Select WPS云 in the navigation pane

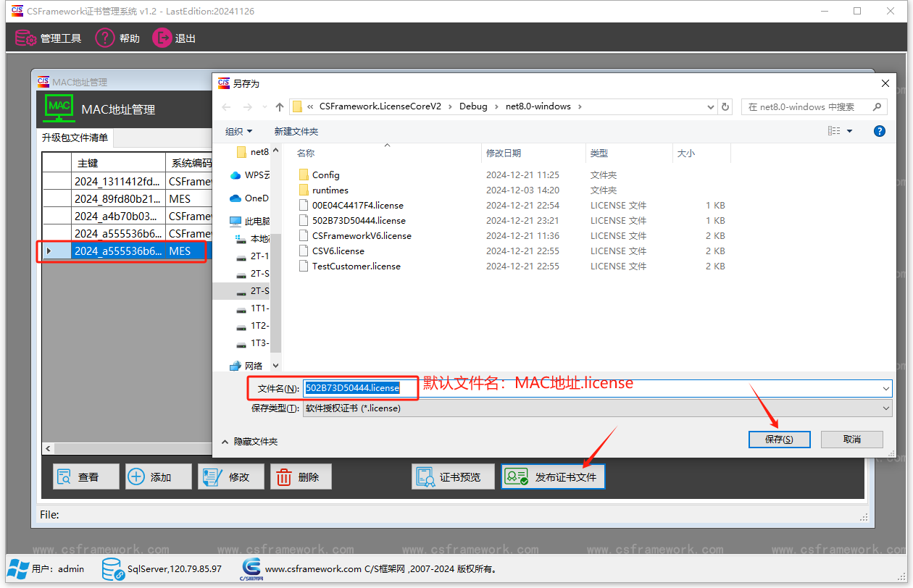tap(250, 175)
